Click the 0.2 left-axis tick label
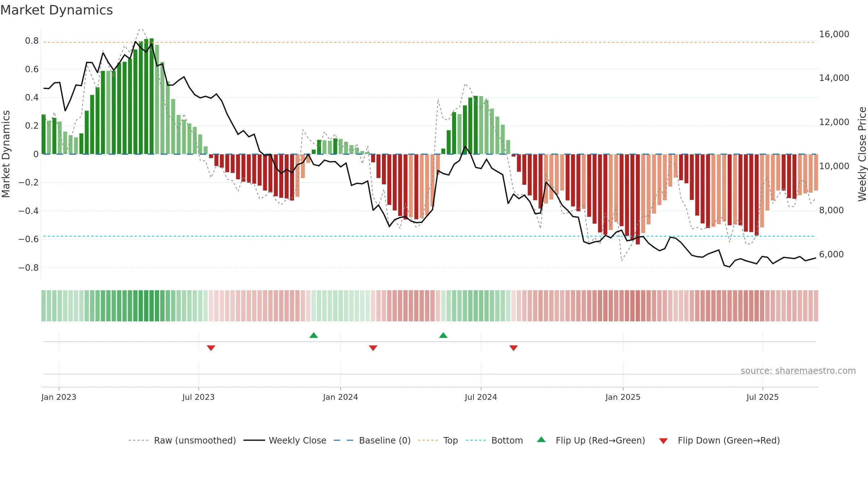868x488 pixels. [x=32, y=126]
